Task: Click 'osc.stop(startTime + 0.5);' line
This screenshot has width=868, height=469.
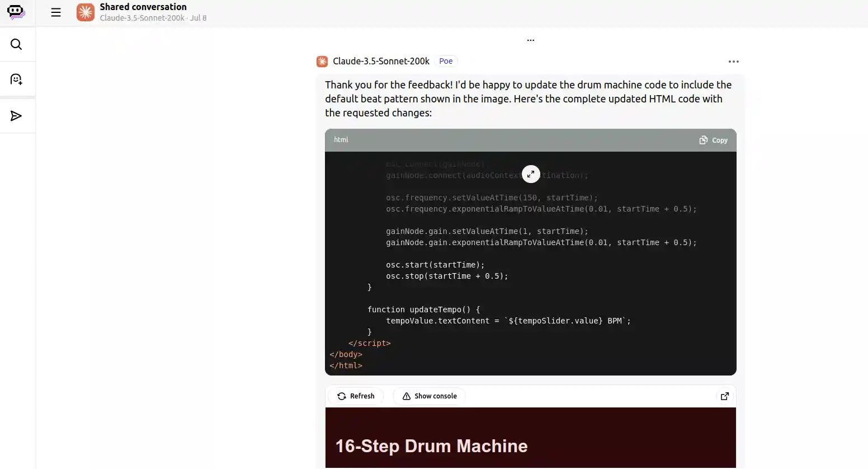Action: [447, 276]
